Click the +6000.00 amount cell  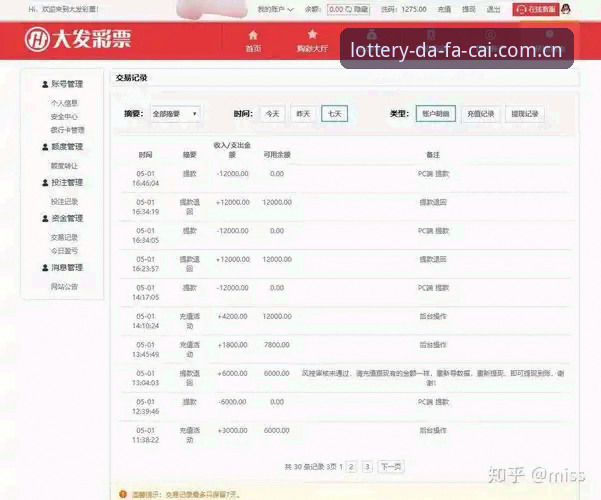pos(233,373)
